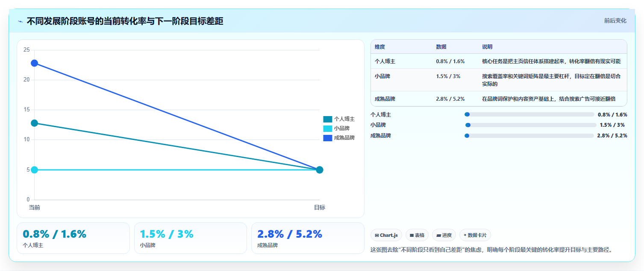This screenshot has height=271, width=644.
Task: Click the 2.8% / 5.2% table cell
Action: (450, 99)
